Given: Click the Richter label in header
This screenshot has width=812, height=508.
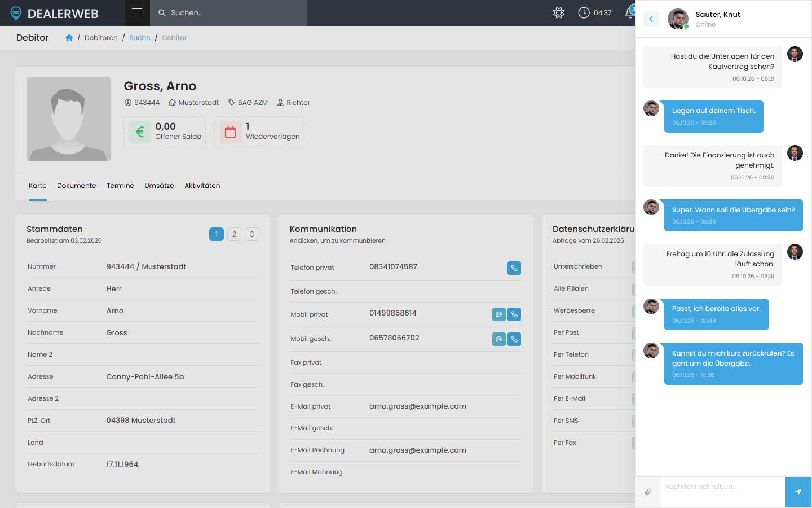Looking at the screenshot, I should 294,103.
